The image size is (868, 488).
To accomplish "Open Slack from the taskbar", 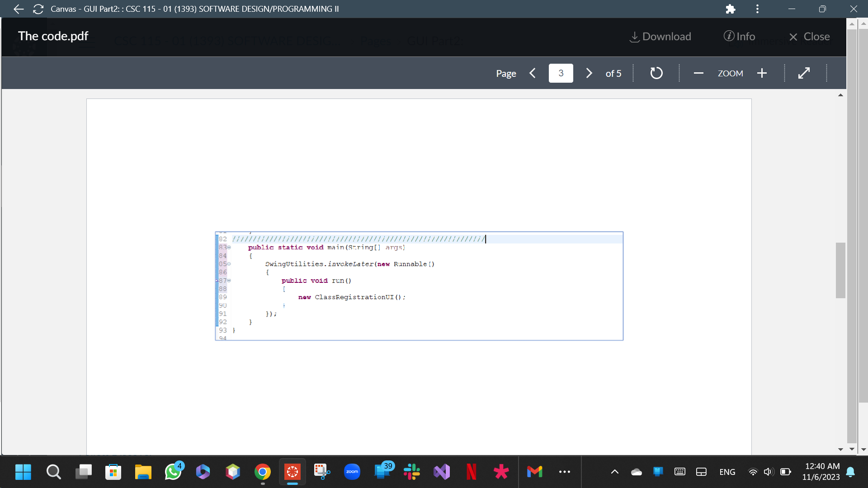I will click(x=412, y=471).
